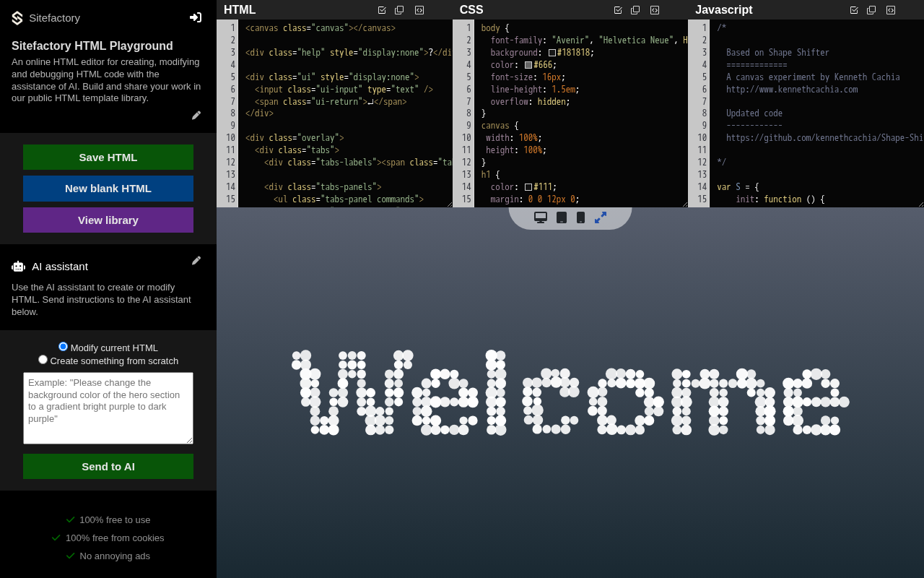The width and height of the screenshot is (924, 578).
Task: Click the "Updated code" comment in Javascript
Action: tap(754, 113)
